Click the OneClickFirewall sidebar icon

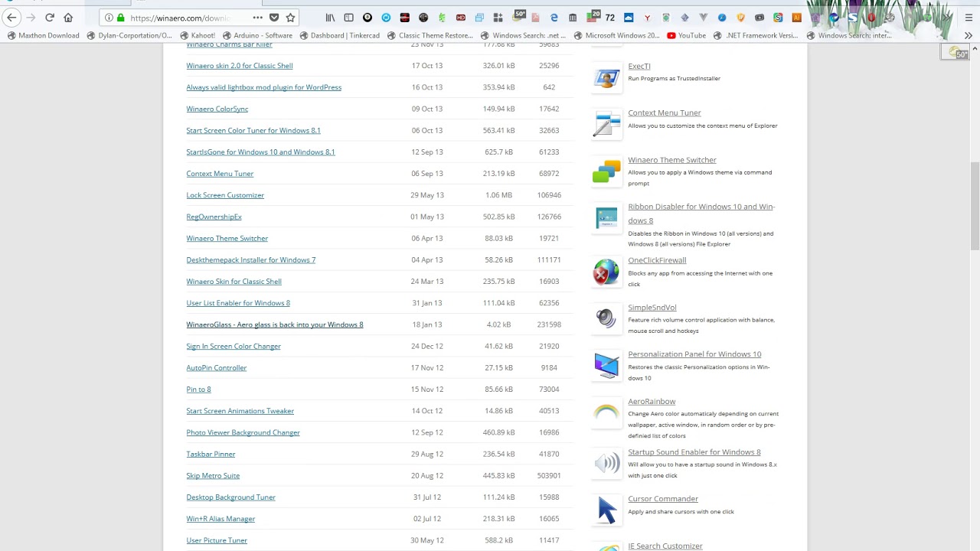click(x=606, y=272)
